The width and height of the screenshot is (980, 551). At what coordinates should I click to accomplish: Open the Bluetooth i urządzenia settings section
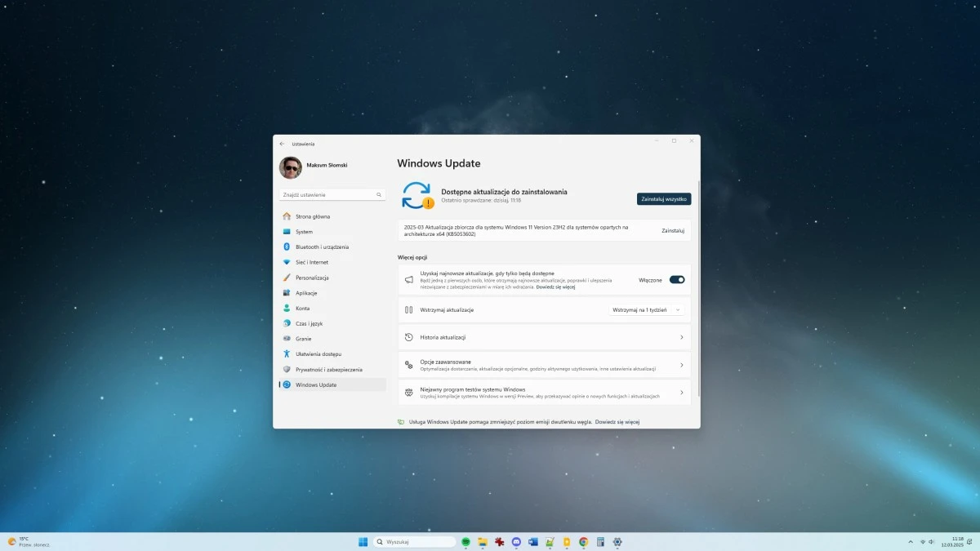313,247
